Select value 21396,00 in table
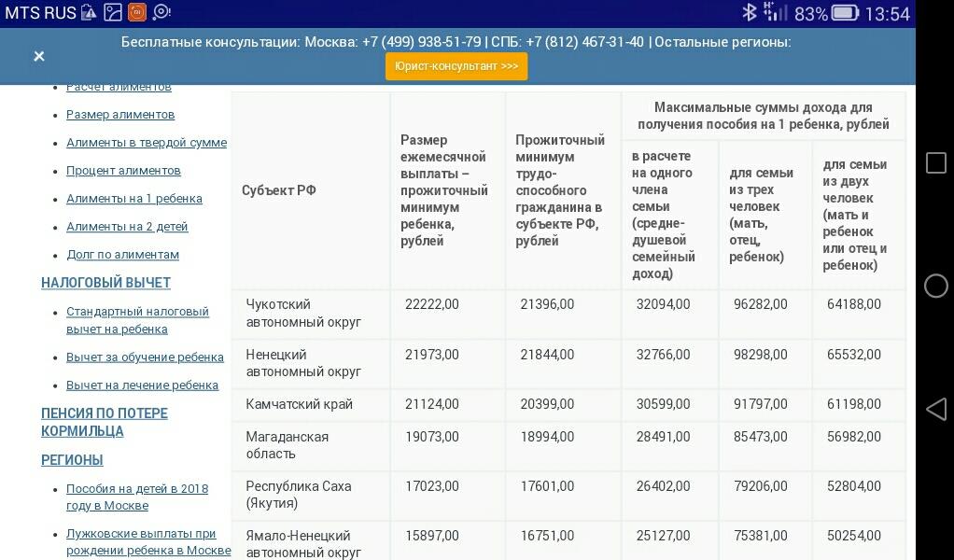The height and width of the screenshot is (560, 954). pos(547,304)
